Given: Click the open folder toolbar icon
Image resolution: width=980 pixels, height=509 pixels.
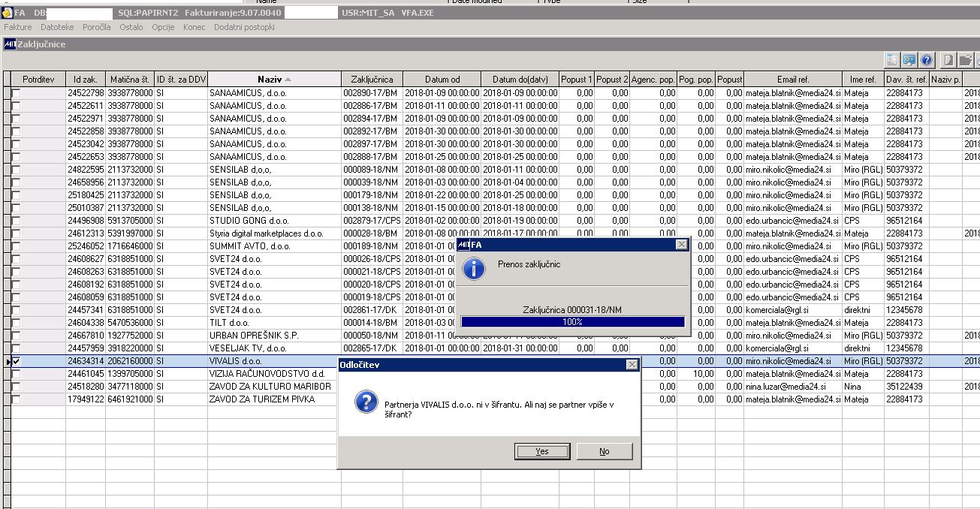Looking at the screenshot, I should point(966,61).
